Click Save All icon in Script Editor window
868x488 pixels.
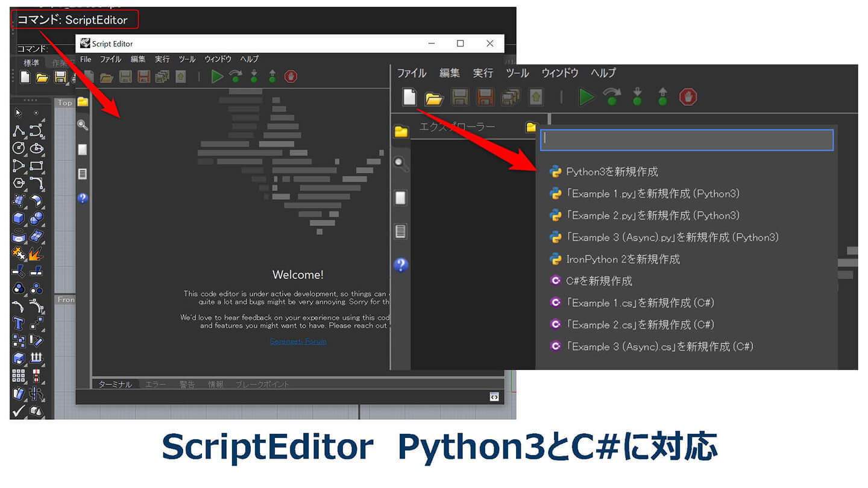point(162,77)
